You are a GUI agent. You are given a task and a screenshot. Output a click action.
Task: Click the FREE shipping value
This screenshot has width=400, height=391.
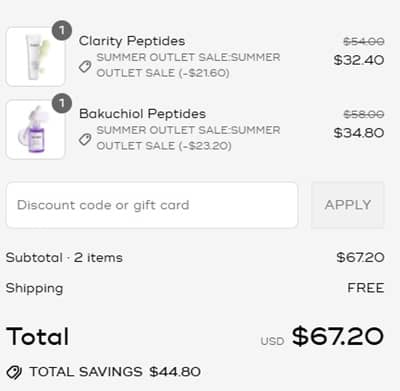click(366, 288)
